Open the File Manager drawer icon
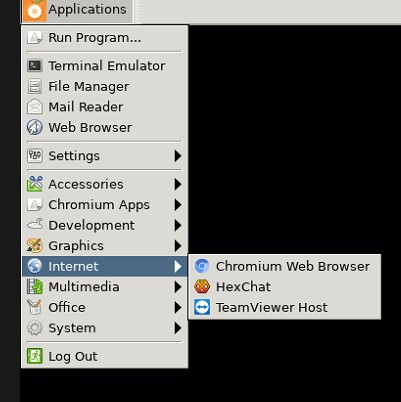Viewport: 401px width, 402px height. coord(35,86)
